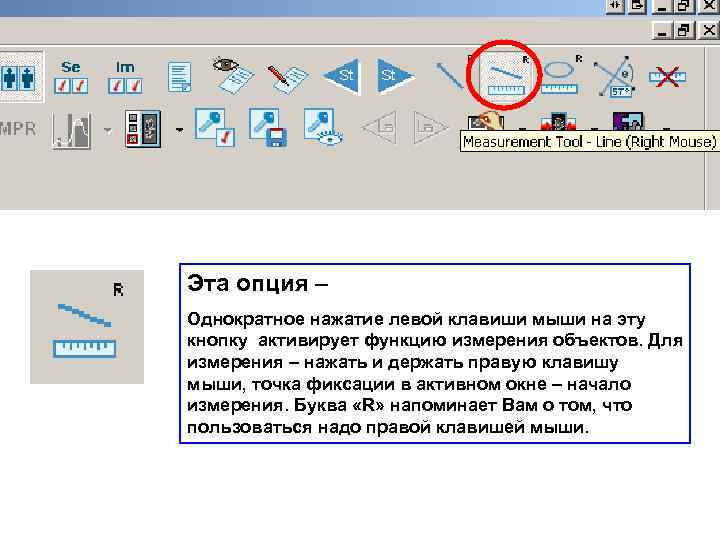Click the key image with red checkmark icon
720x540 pixels.
coord(214,127)
